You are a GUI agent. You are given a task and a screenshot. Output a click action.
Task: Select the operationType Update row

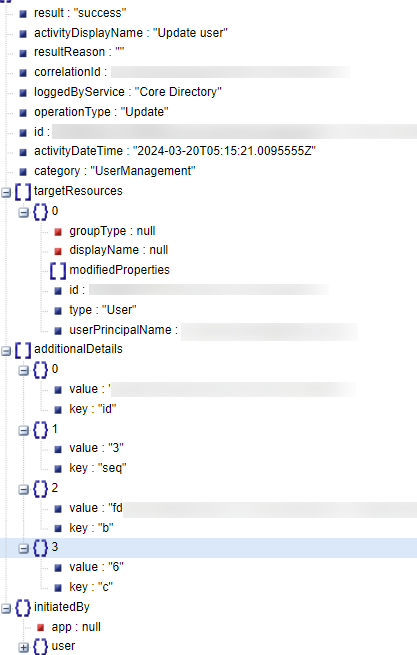coord(101,112)
